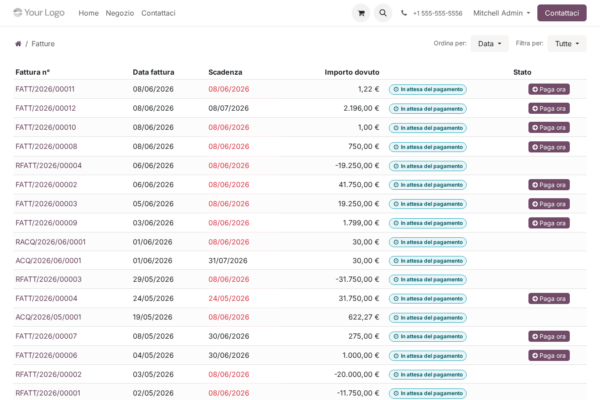Click the Importo dovuto column header

coord(352,72)
